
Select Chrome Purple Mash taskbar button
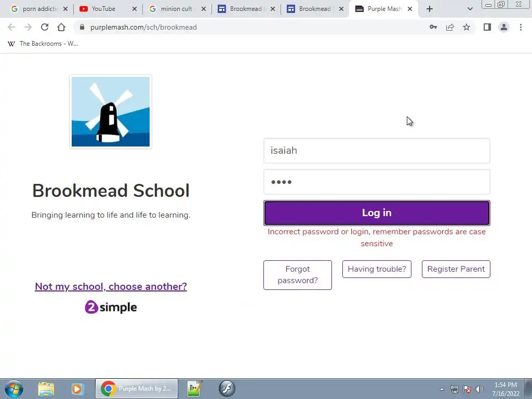(x=137, y=389)
